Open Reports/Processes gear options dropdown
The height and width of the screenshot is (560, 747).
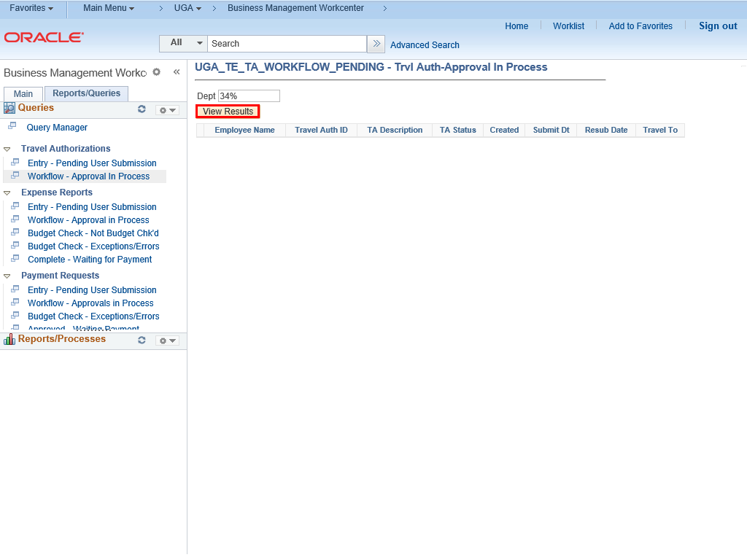[x=167, y=341]
